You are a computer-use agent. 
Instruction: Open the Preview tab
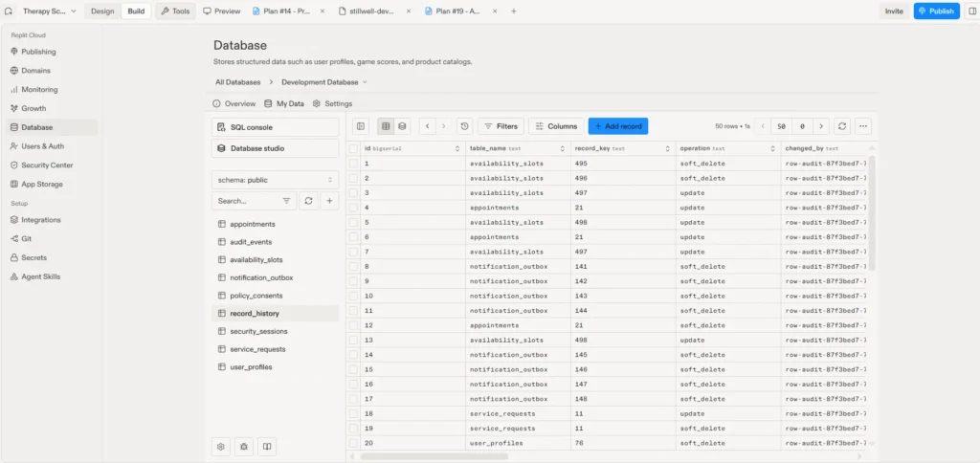click(222, 11)
